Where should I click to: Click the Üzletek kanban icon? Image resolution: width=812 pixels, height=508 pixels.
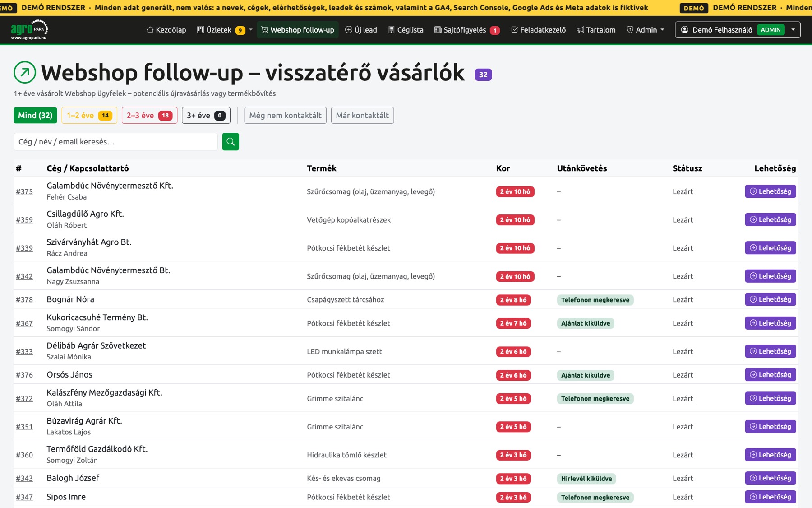pos(201,30)
